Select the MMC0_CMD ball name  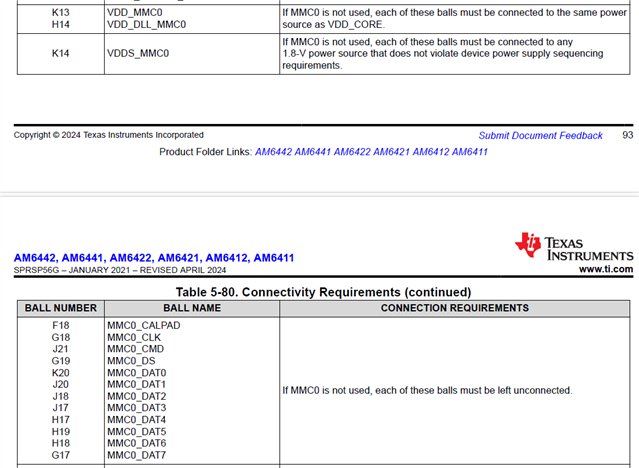[136, 349]
